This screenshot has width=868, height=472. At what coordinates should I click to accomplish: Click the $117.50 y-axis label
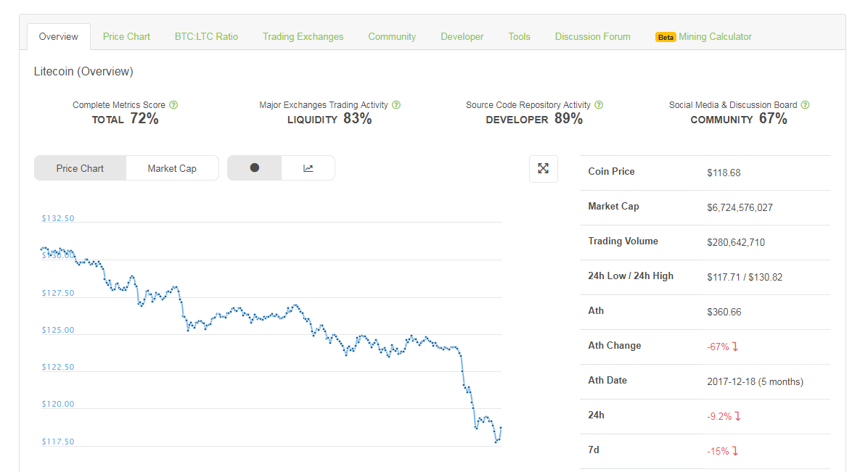pos(58,442)
